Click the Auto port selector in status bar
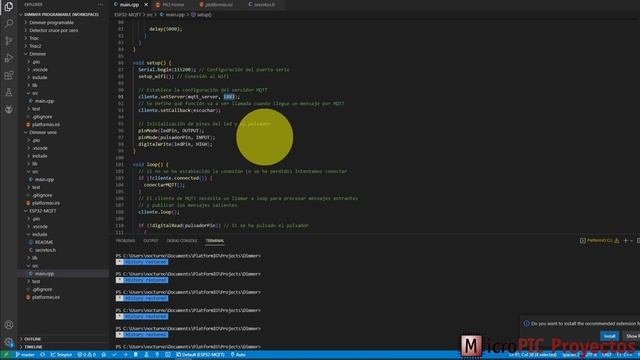This screenshot has height=360, width=640. [x=238, y=355]
